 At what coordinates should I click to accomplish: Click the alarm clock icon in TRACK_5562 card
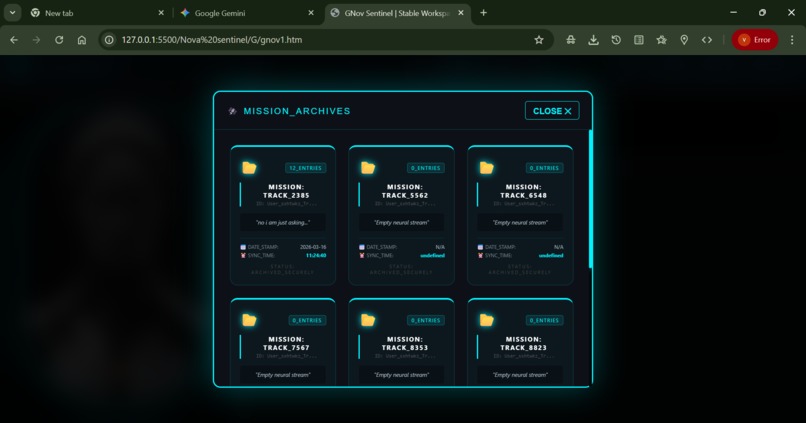pyautogui.click(x=362, y=255)
